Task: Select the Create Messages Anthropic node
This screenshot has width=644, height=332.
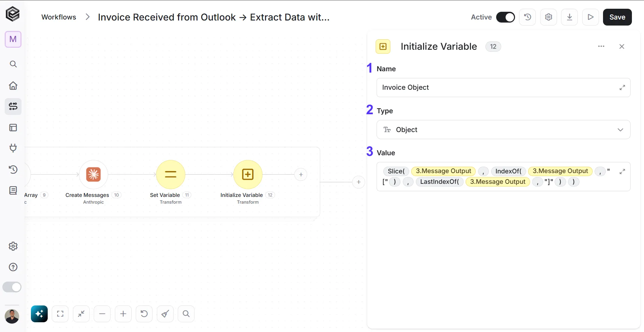Action: click(93, 174)
